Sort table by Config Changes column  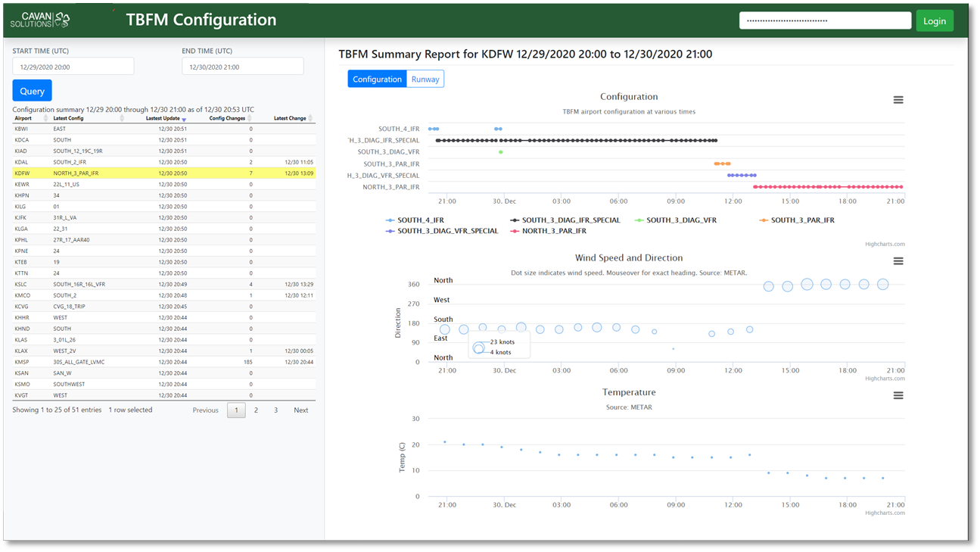click(227, 118)
